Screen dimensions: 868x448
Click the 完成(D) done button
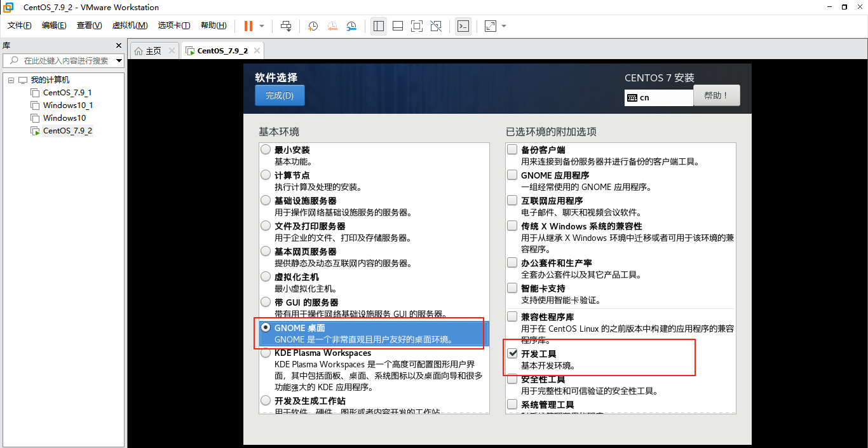[x=280, y=95]
